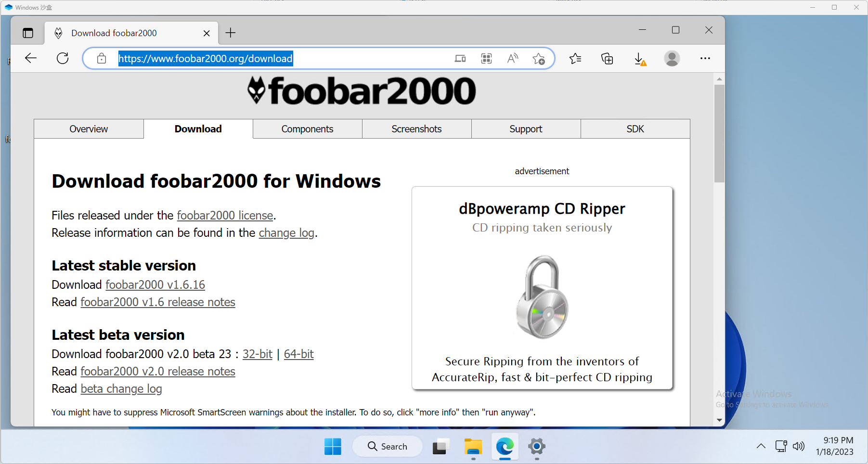The height and width of the screenshot is (464, 868).
Task: Download foobar2000 v1.6.16 stable
Action: point(155,285)
